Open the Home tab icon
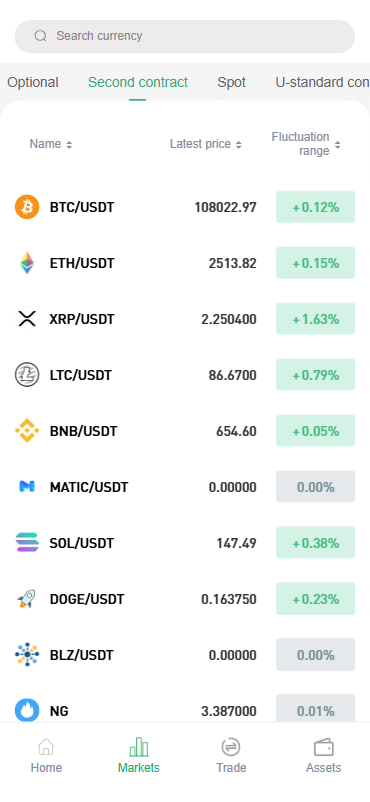This screenshot has width=370, height=802. (46, 747)
